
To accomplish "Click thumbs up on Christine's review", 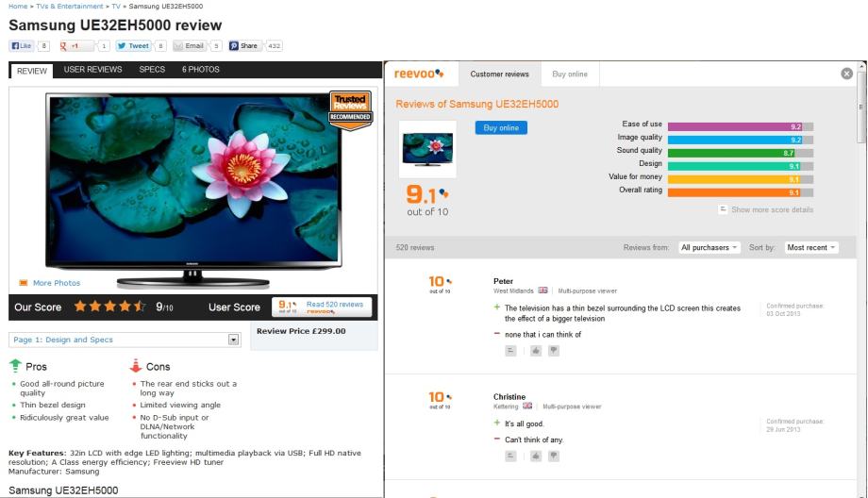I will click(536, 456).
